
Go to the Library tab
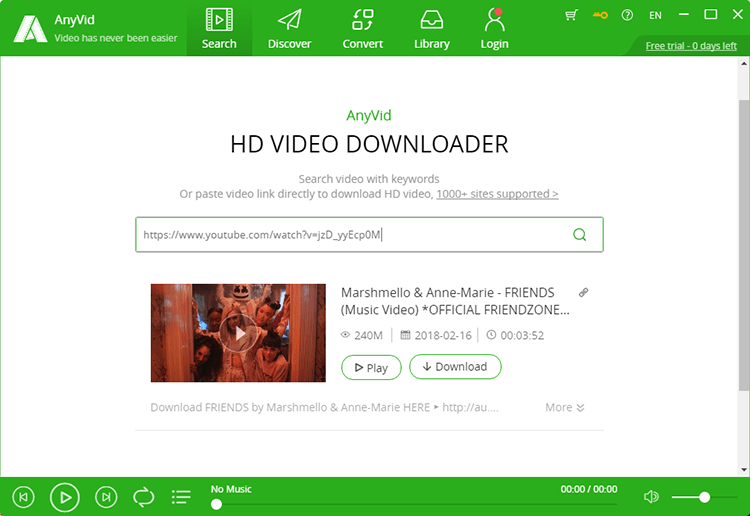click(x=431, y=28)
